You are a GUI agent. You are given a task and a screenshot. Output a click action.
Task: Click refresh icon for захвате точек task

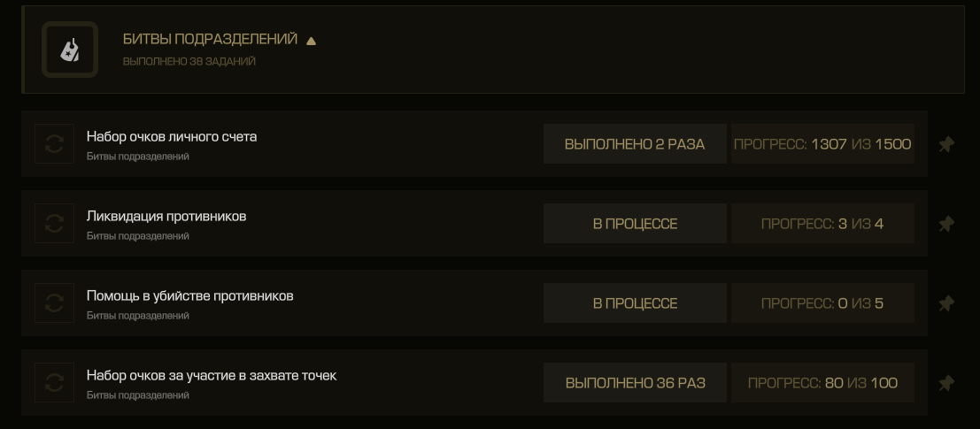[54, 383]
